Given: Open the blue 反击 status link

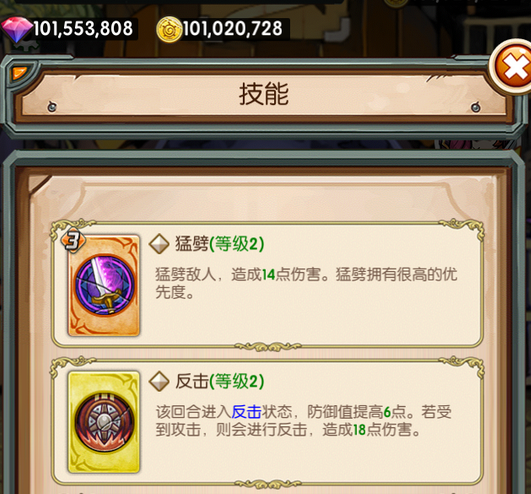Looking at the screenshot, I should (x=246, y=412).
